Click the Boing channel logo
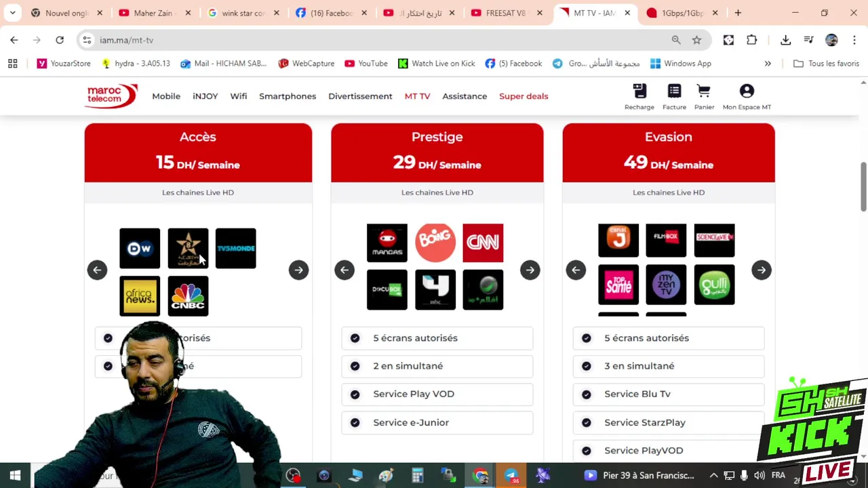The image size is (868, 488). coord(435,243)
